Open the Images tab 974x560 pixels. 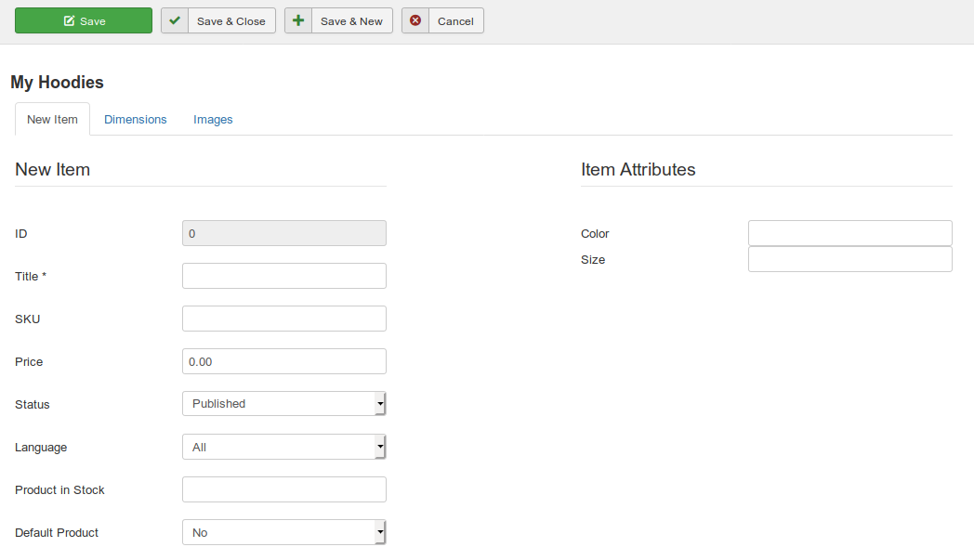pyautogui.click(x=213, y=120)
